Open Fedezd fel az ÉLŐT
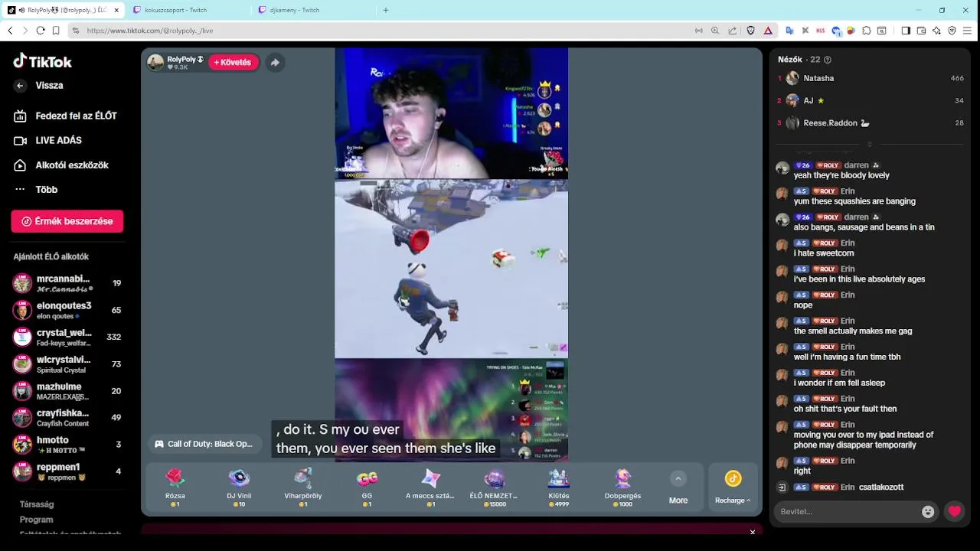 click(x=65, y=116)
